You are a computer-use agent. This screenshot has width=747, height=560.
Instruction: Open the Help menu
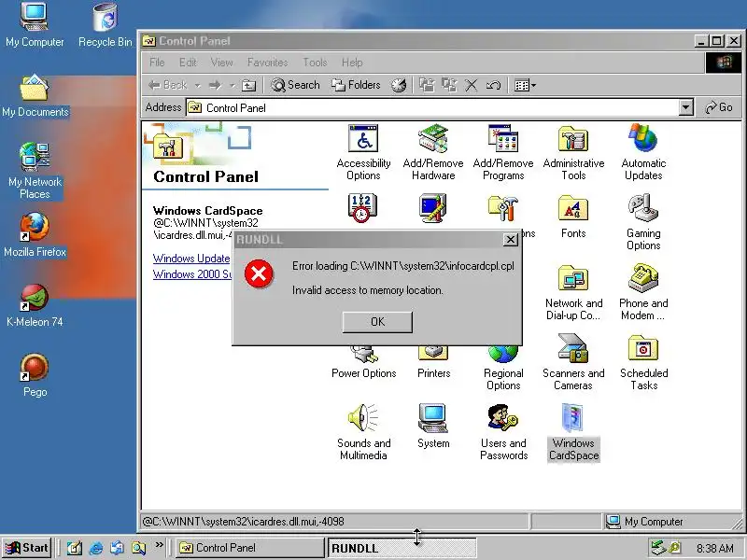[352, 63]
